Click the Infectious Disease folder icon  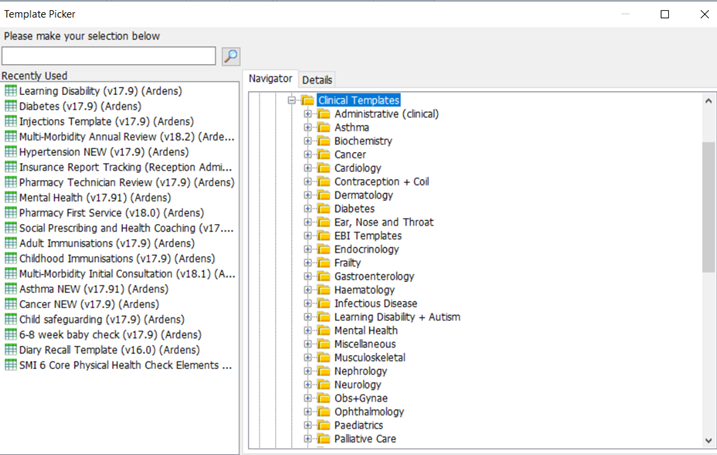click(x=324, y=303)
